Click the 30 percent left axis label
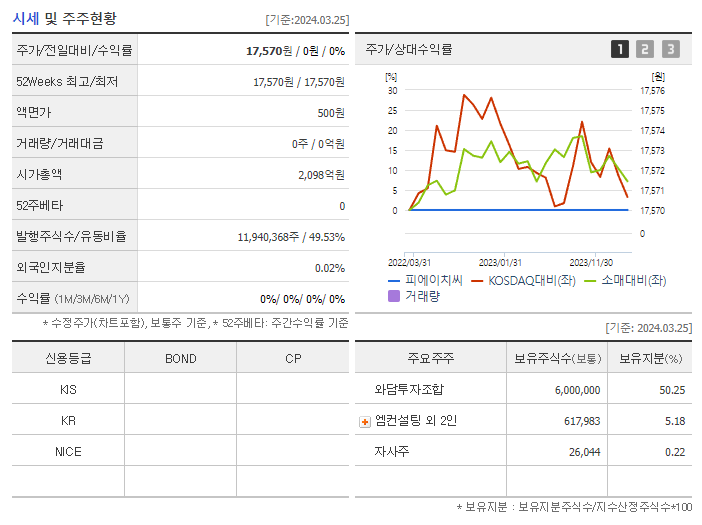 393,91
